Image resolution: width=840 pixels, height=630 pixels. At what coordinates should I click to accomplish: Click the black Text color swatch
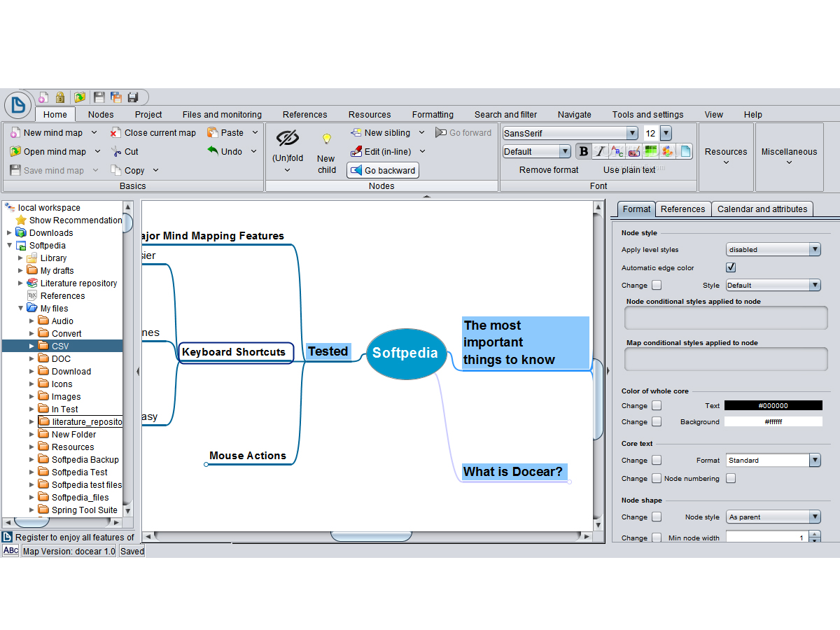point(773,405)
